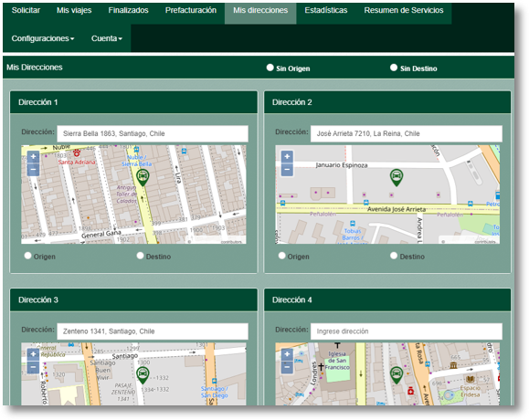The image size is (529, 420).
Task: Click the empty Dirección 4 address field
Action: pos(407,331)
